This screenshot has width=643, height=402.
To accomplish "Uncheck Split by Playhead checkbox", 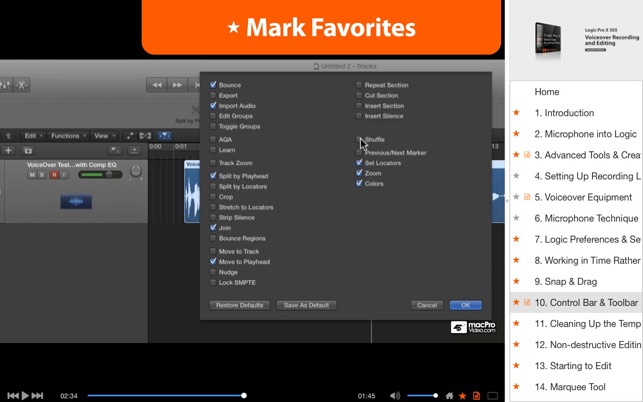I will tap(213, 176).
